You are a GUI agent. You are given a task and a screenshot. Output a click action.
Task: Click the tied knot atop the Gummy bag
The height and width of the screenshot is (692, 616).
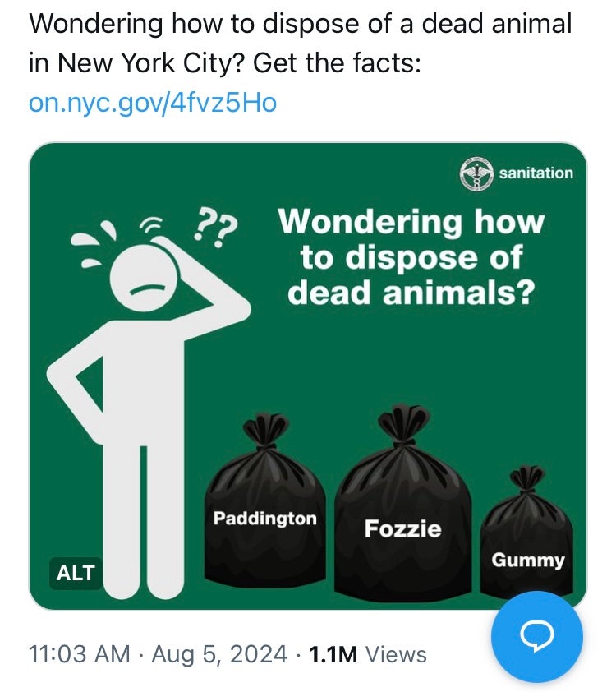pos(527,478)
